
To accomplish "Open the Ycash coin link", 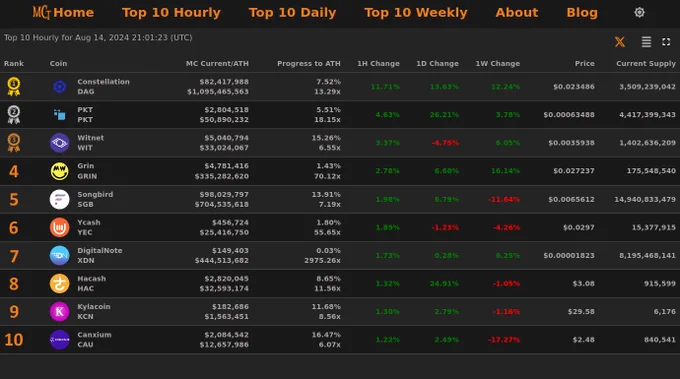I will (89, 222).
